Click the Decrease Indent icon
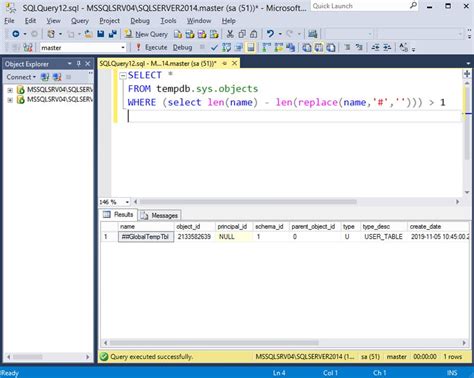Viewport: 474px width, 378px height. pyautogui.click(x=375, y=48)
